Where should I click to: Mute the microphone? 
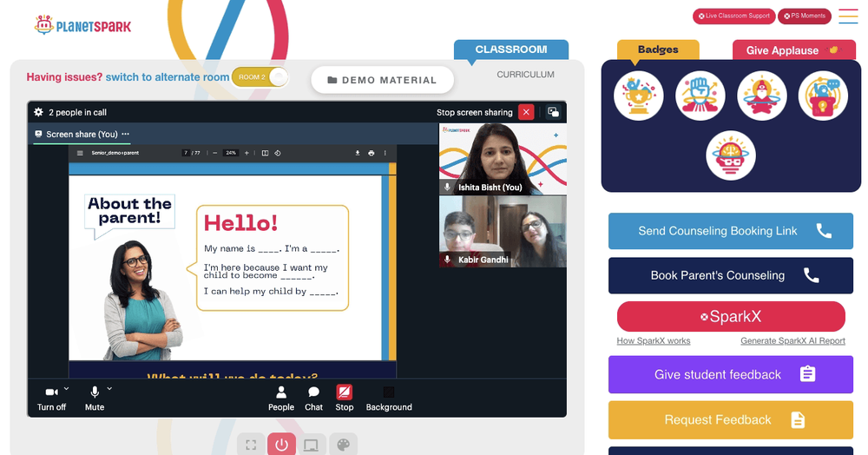pos(95,398)
